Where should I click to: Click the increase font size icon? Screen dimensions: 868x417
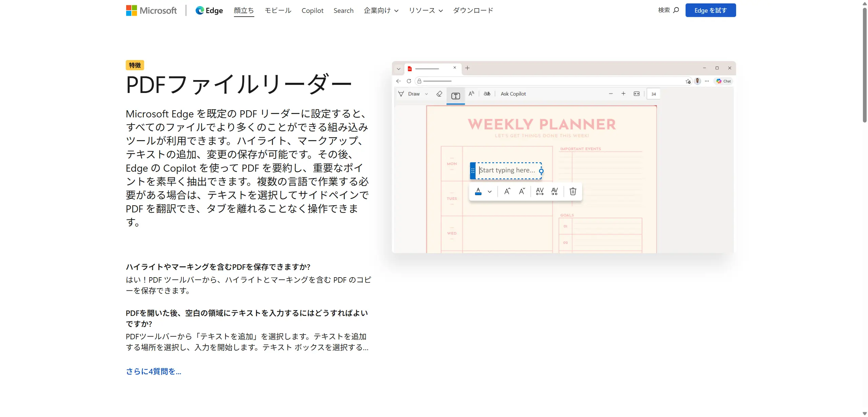(x=507, y=191)
